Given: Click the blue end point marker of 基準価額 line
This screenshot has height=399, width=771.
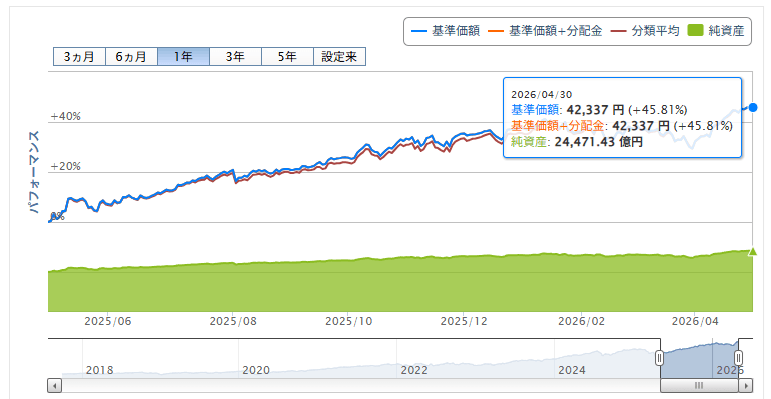Looking at the screenshot, I should tap(753, 107).
